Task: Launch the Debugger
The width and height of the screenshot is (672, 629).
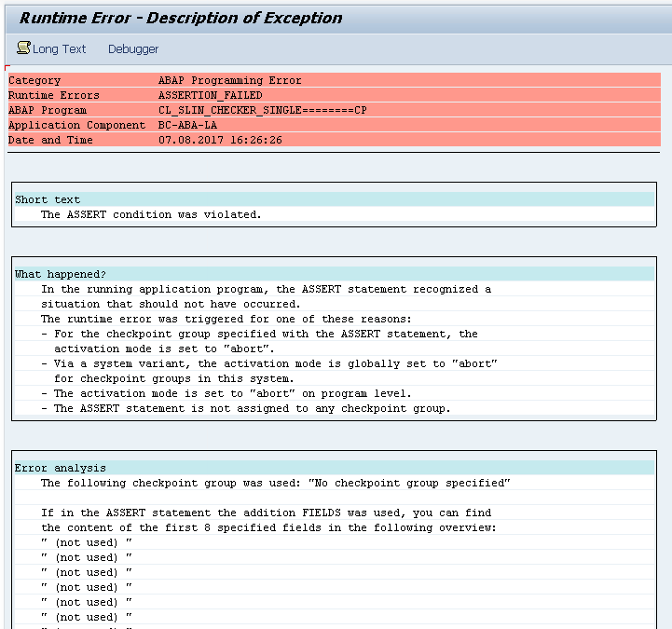Action: pos(133,49)
